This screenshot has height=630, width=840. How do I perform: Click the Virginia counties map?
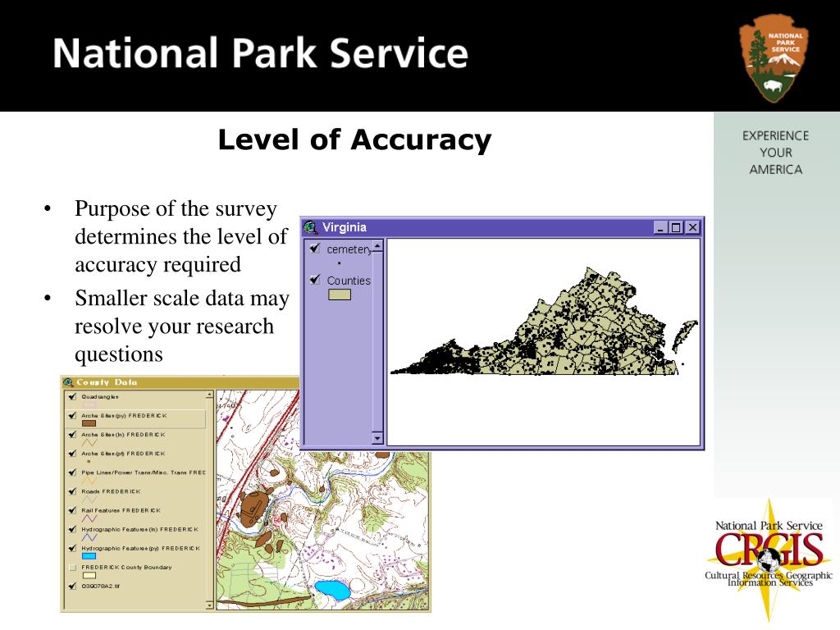(x=545, y=322)
